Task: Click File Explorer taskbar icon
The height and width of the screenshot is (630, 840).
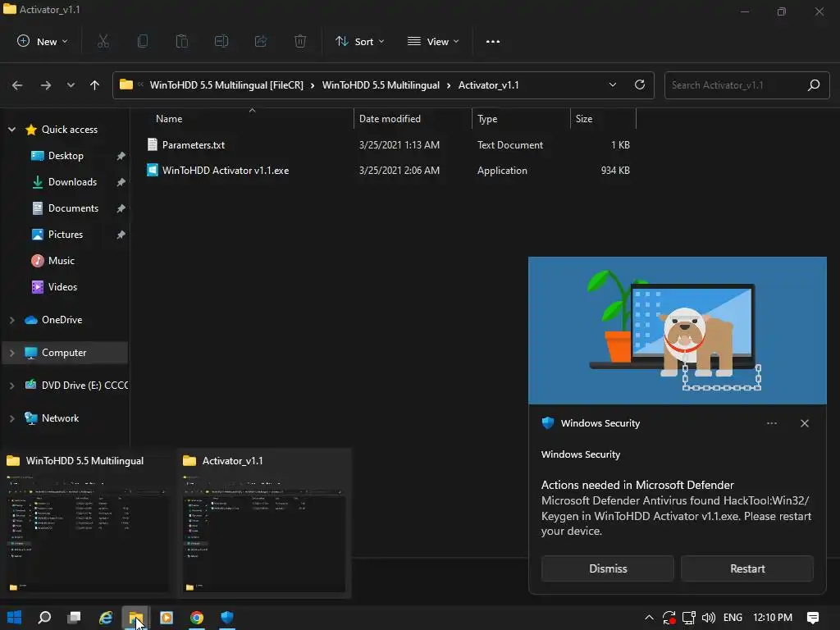Action: point(135,617)
